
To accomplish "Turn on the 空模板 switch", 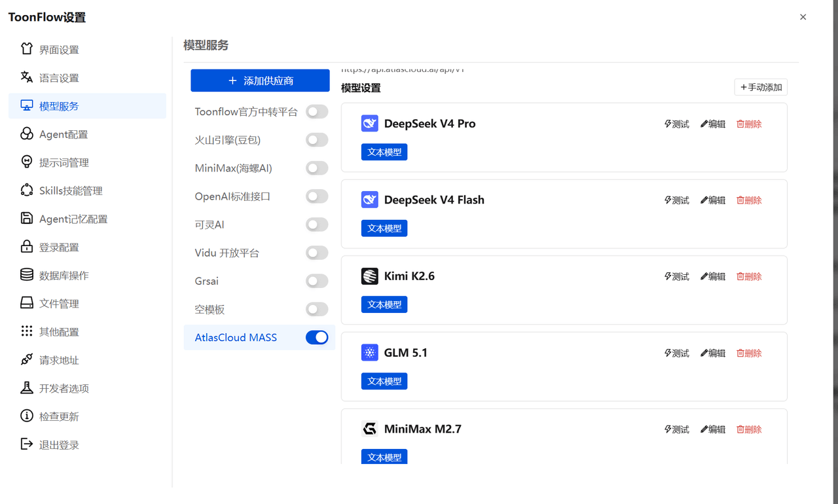I will (x=317, y=309).
